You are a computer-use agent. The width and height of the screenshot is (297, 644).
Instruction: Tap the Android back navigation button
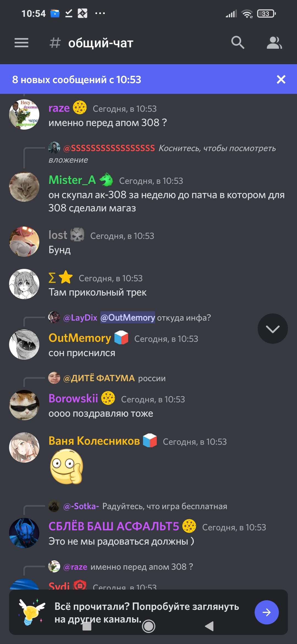tap(209, 626)
